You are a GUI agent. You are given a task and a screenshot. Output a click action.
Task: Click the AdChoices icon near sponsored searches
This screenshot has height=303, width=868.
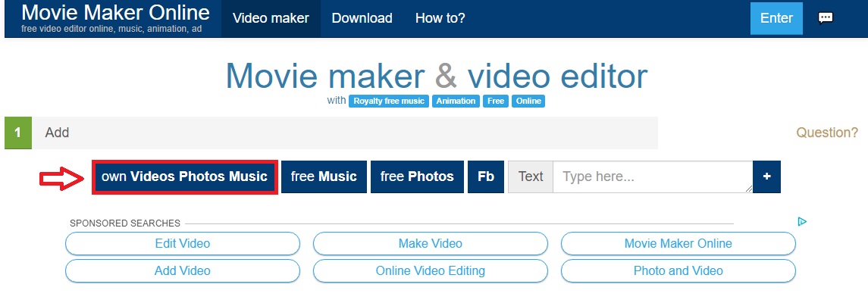[x=801, y=222]
